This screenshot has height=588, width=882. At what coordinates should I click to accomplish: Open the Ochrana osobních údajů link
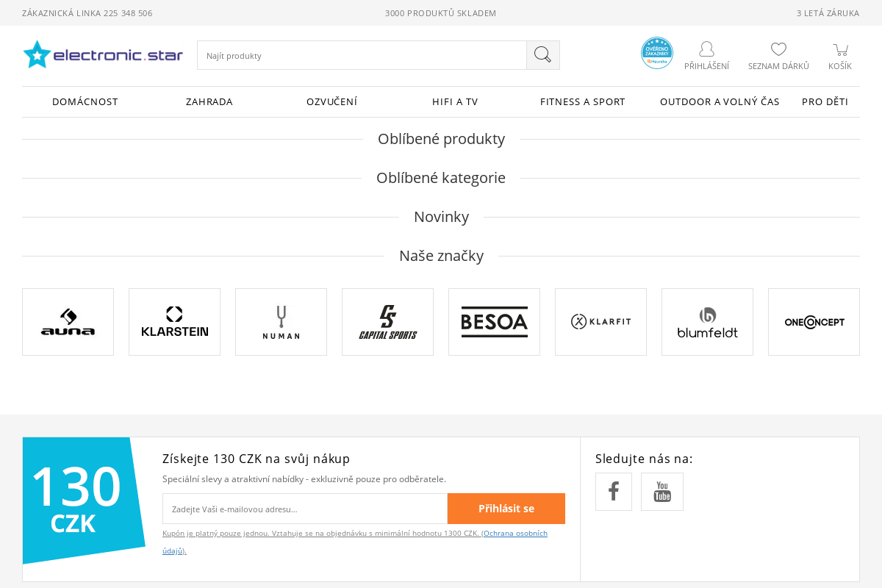(514, 534)
